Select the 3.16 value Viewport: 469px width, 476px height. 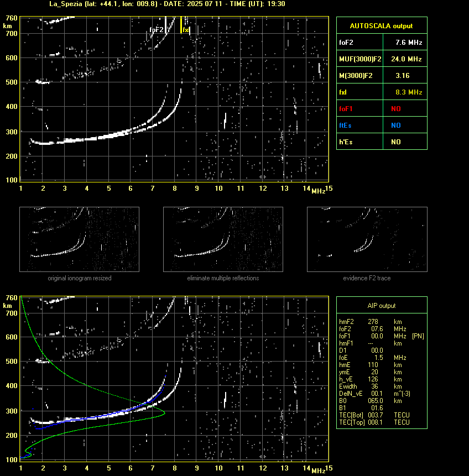point(403,76)
